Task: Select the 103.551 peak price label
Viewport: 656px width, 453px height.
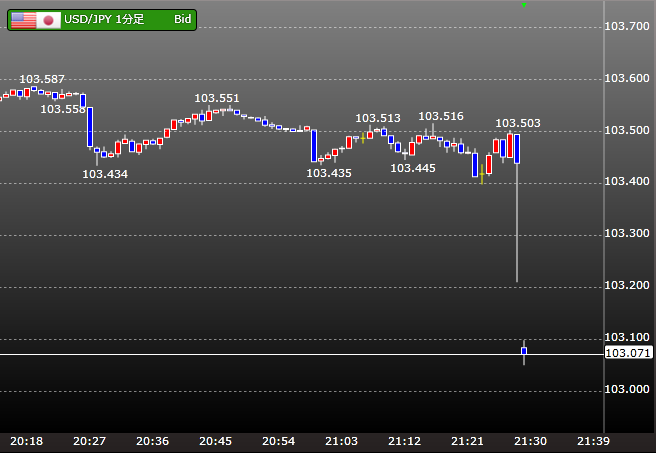Action: click(x=217, y=98)
